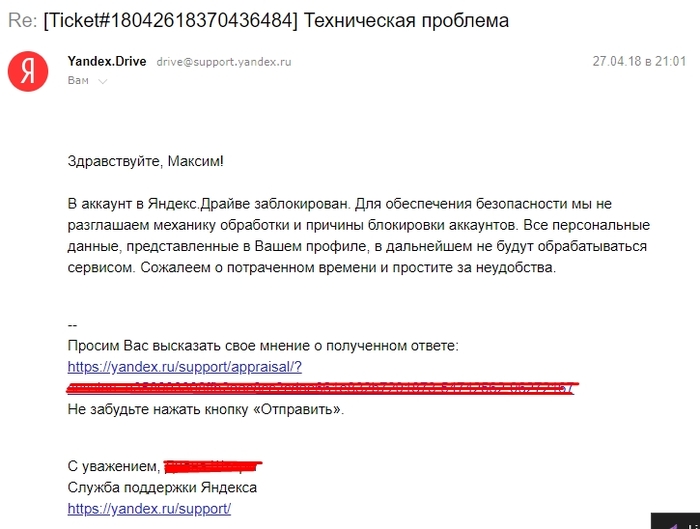Click the reminder "Не забудьте нажать кнопку"
The height and width of the screenshot is (529, 700).
pyautogui.click(x=205, y=410)
